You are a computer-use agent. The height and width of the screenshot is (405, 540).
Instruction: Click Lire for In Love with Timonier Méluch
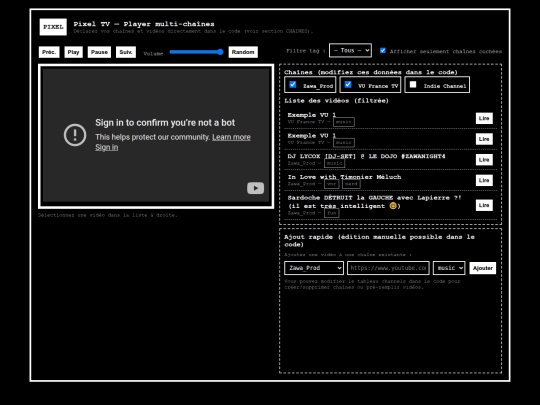484,180
